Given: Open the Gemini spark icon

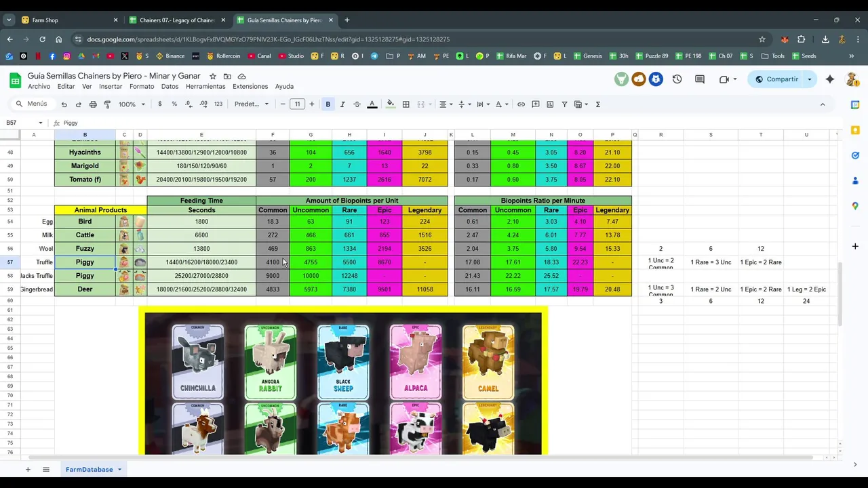Looking at the screenshot, I should 830,79.
